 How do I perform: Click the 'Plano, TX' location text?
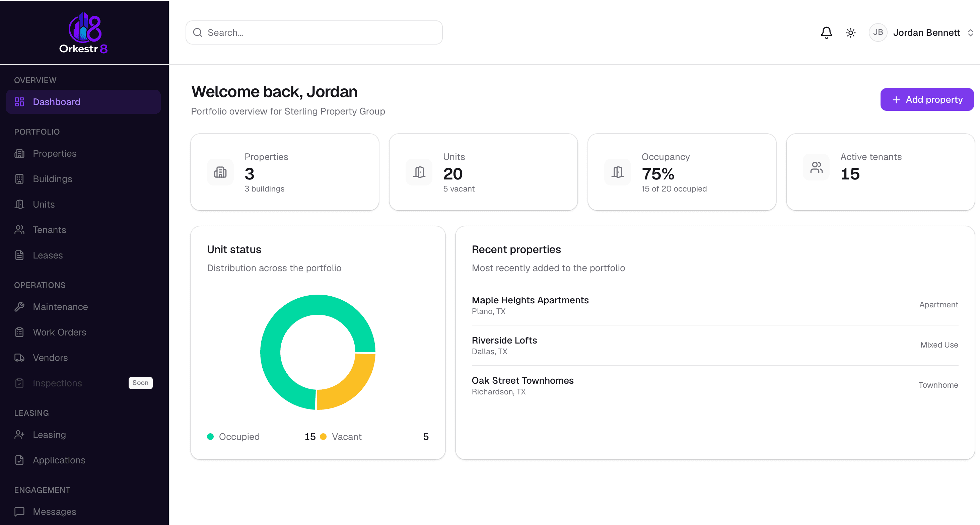coord(488,312)
